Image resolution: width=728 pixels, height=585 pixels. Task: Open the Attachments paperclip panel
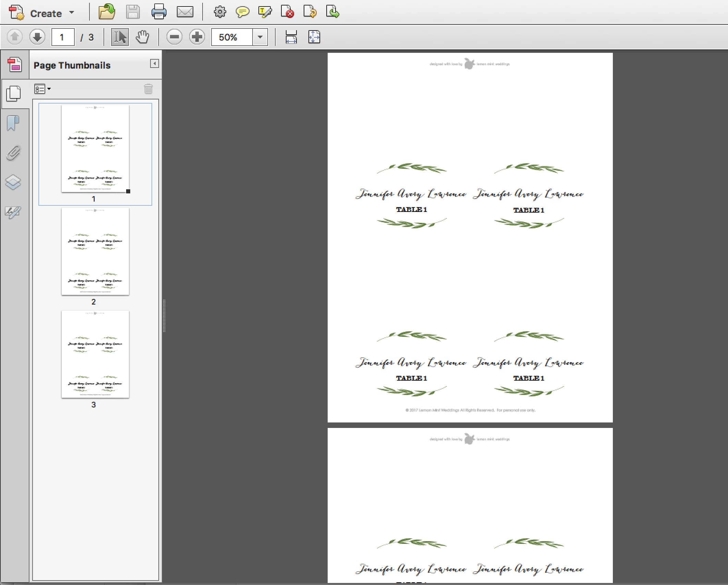13,153
